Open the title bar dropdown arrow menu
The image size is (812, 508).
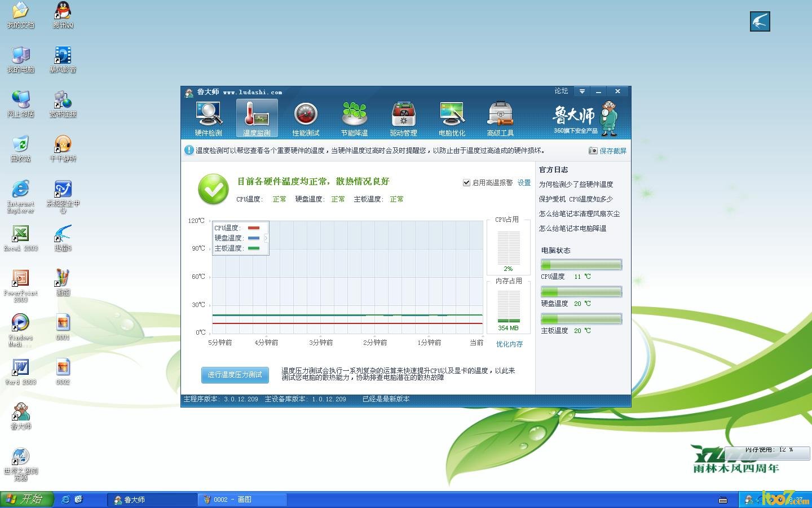coord(582,91)
